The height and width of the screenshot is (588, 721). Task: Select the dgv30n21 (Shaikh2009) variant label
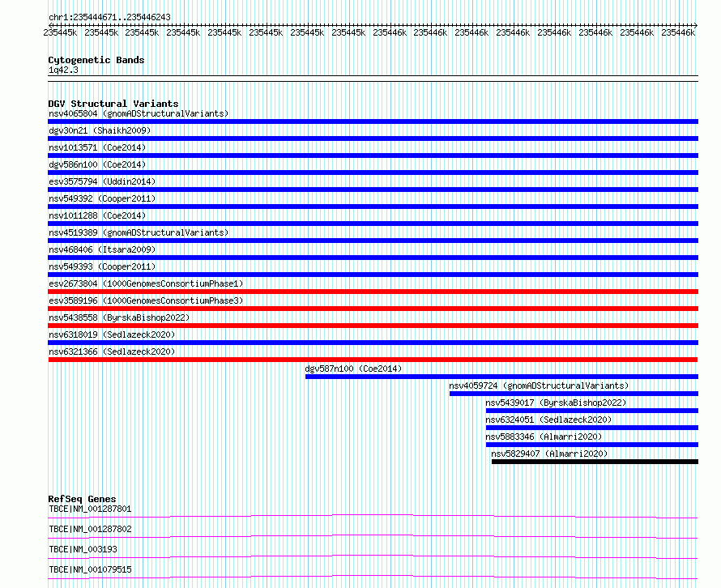coord(100,130)
